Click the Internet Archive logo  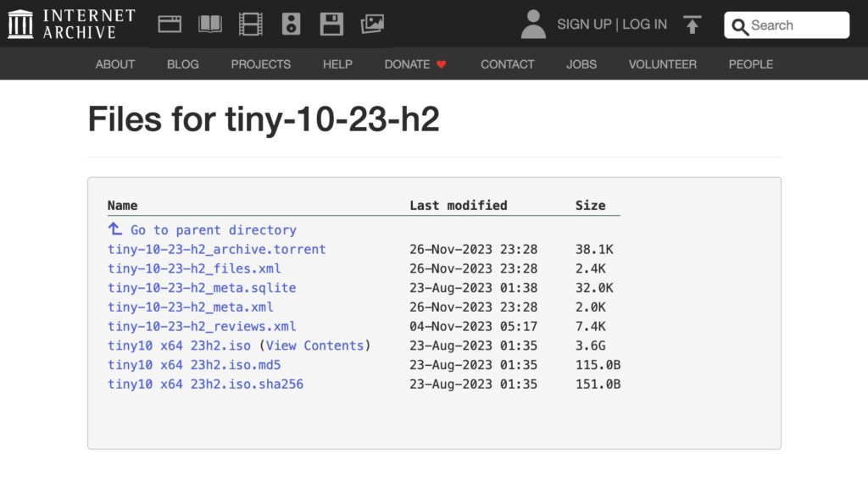(x=71, y=24)
